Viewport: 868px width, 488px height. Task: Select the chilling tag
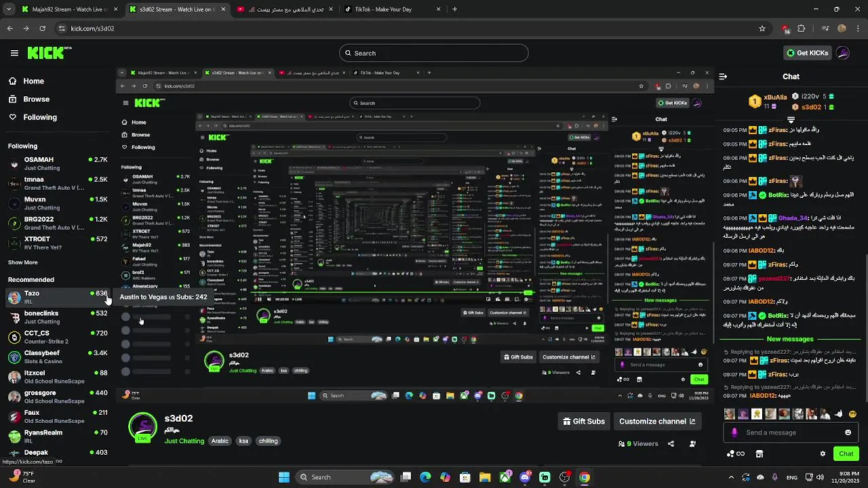tap(268, 441)
